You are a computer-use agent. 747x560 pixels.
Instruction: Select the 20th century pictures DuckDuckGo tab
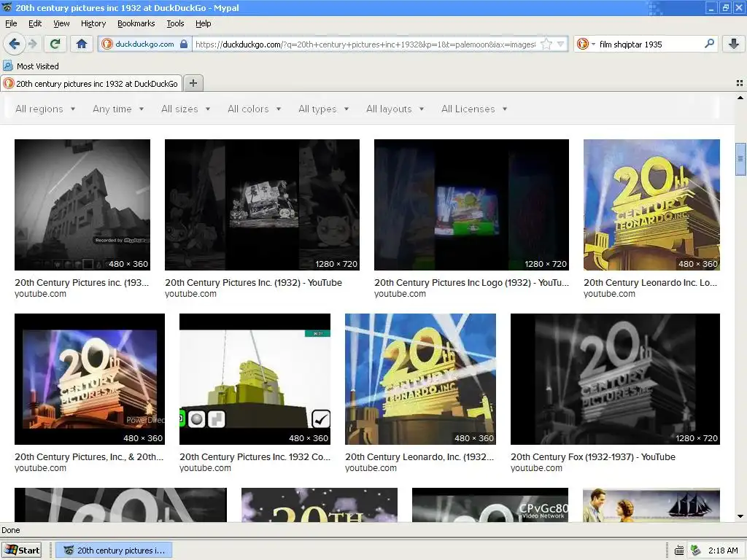click(x=91, y=83)
